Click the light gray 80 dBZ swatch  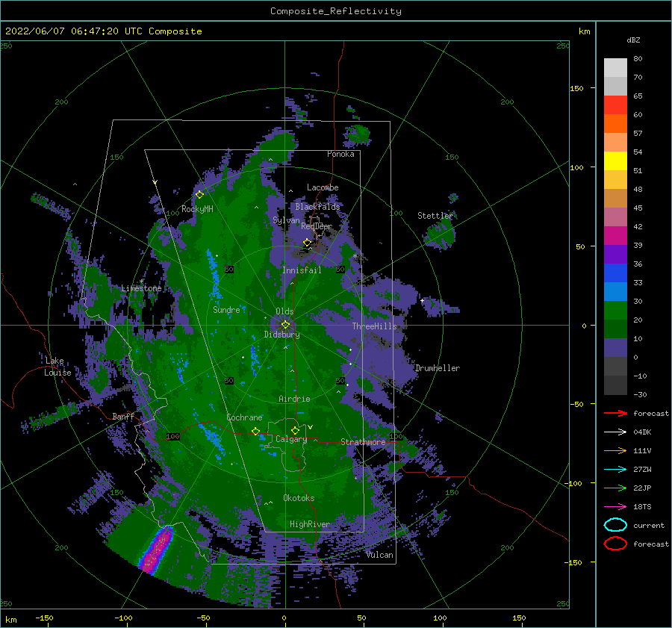click(615, 67)
